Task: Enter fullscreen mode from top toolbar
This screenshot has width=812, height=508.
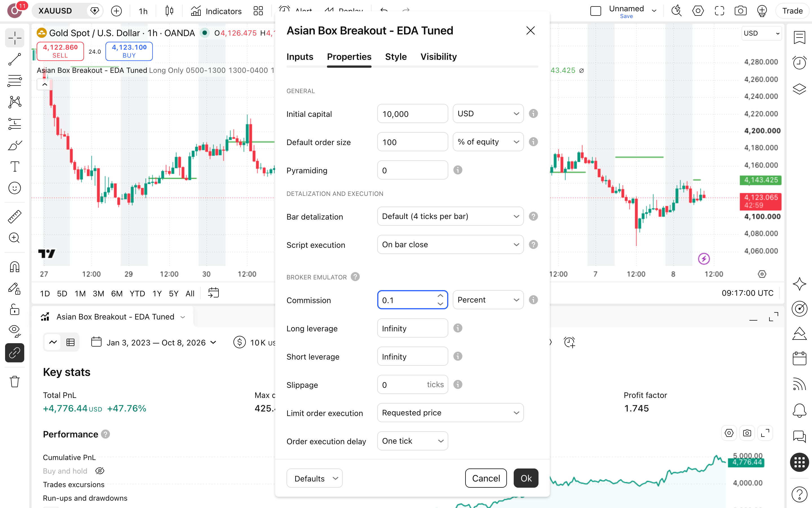Action: 720,11
